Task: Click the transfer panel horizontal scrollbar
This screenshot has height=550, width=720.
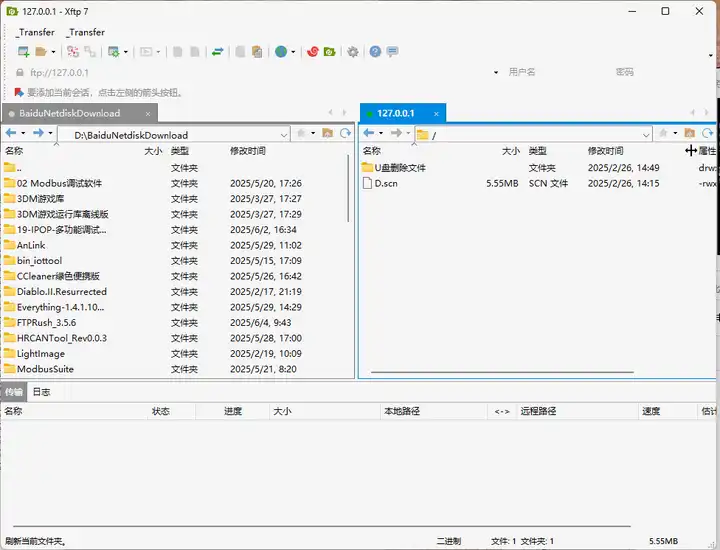Action: (321, 526)
